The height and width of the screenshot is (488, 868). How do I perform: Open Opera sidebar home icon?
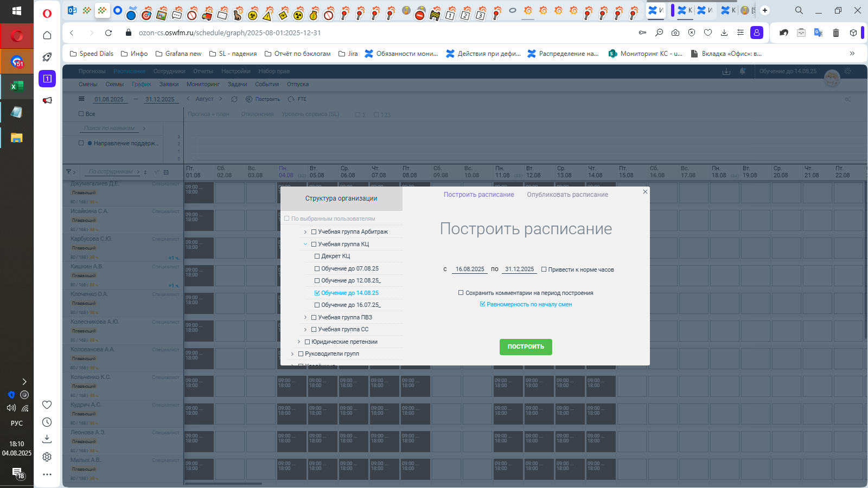(47, 35)
